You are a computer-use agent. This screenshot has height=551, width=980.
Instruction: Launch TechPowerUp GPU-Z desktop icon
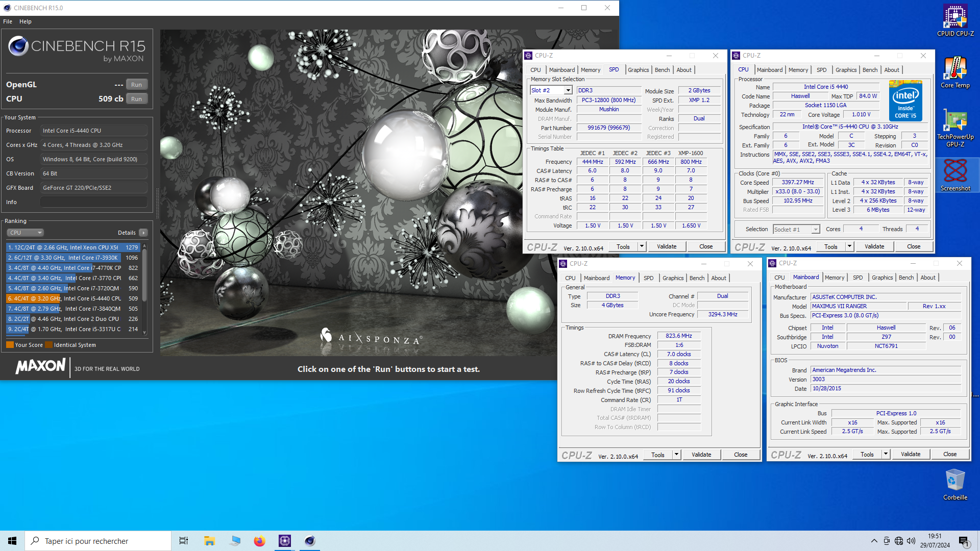coord(955,128)
